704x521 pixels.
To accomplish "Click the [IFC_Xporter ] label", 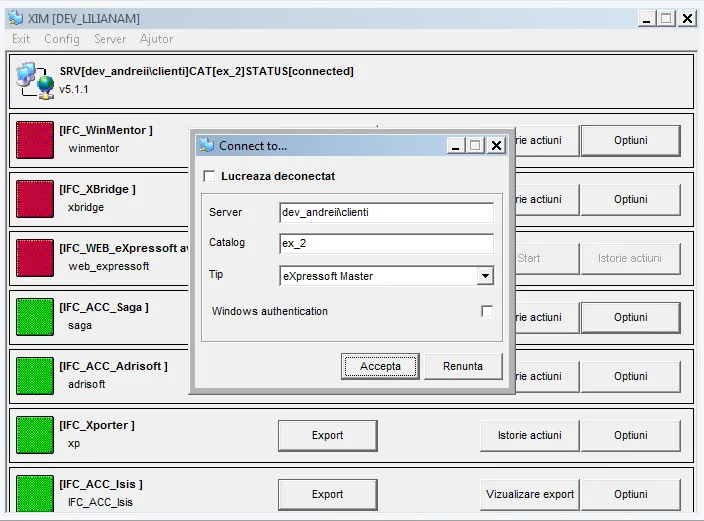I will point(97,425).
